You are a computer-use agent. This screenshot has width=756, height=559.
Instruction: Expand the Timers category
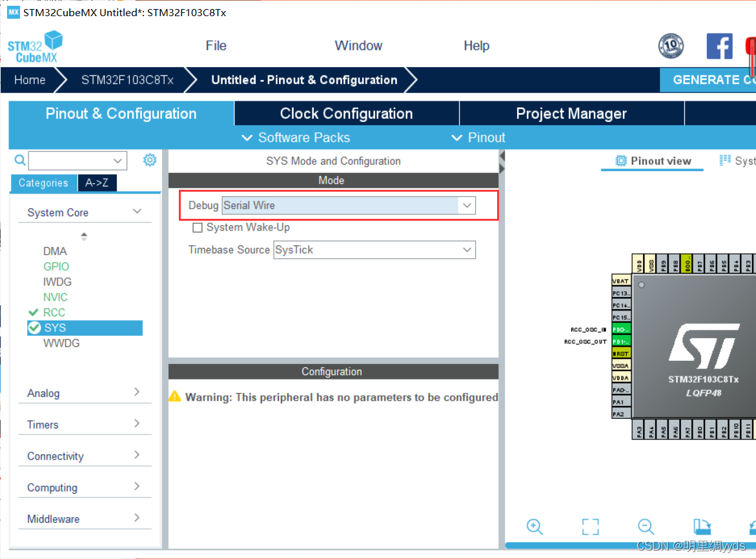(x=85, y=424)
